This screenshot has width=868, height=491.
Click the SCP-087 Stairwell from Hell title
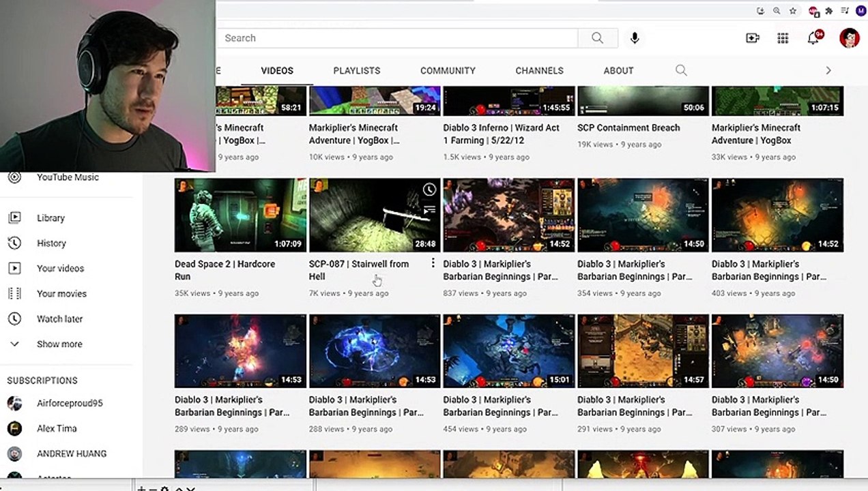[359, 270]
